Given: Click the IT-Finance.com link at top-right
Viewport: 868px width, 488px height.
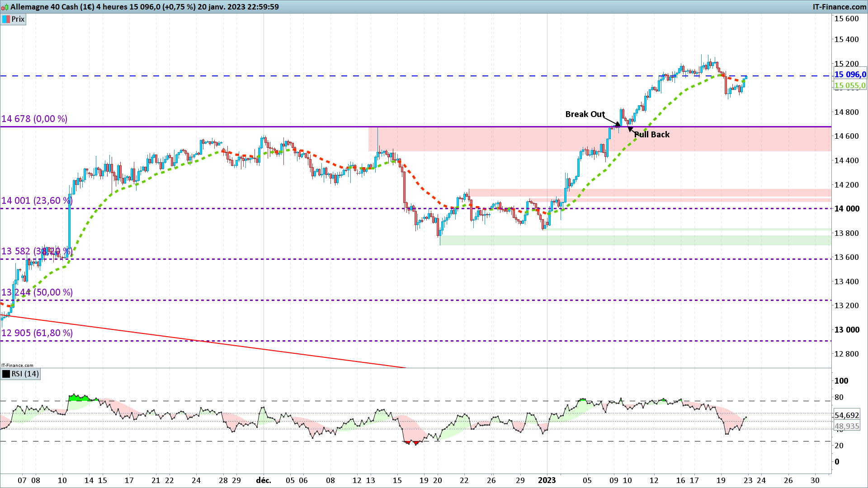Looking at the screenshot, I should pyautogui.click(x=839, y=7).
